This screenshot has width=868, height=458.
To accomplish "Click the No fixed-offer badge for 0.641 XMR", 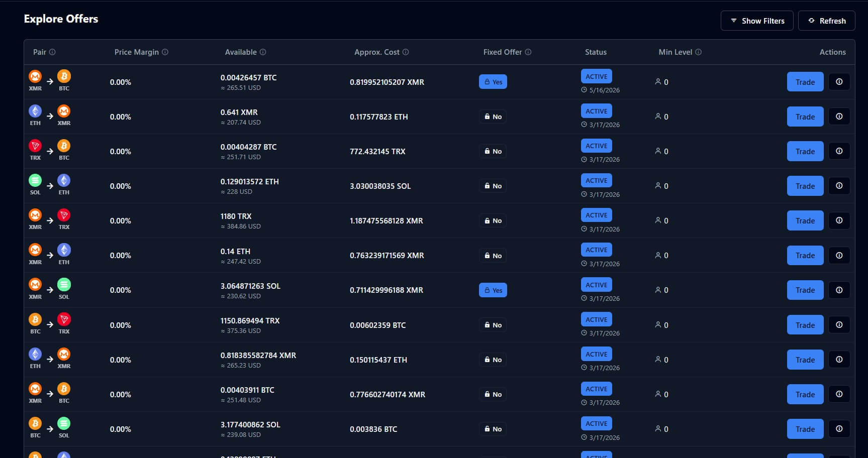I will pos(493,117).
